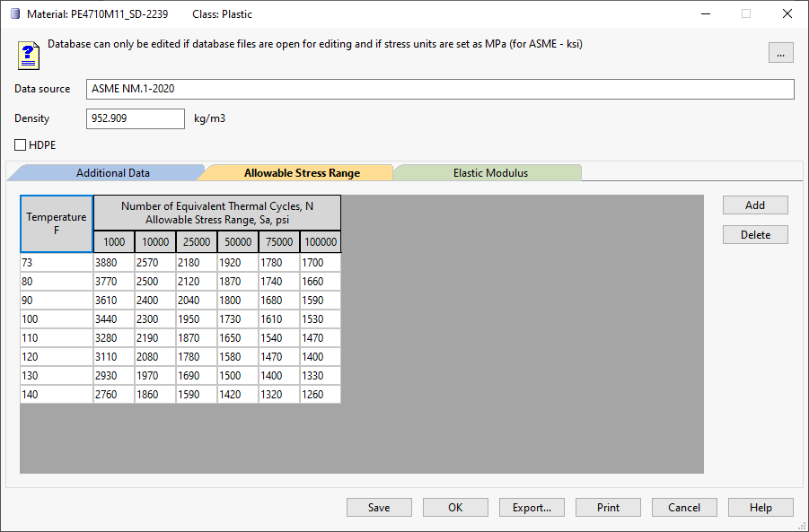The width and height of the screenshot is (809, 532).
Task: Click the Data source text field
Action: click(440, 90)
